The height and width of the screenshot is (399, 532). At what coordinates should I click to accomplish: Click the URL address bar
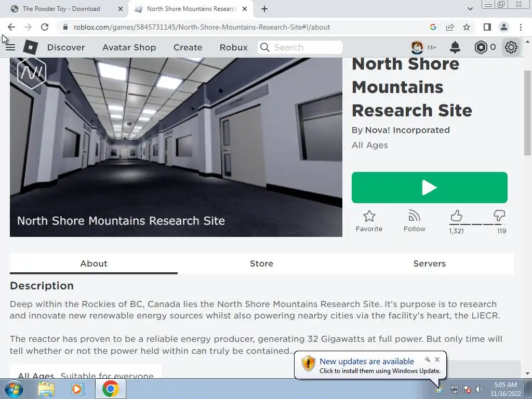click(202, 27)
